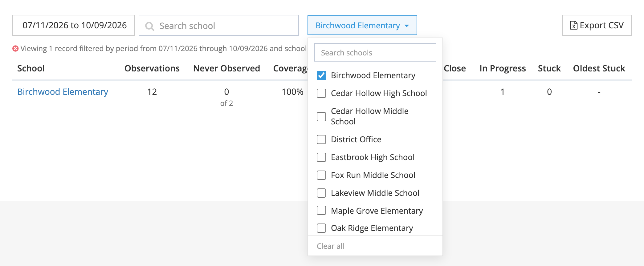
Task: Sort by the School column header
Action: pyautogui.click(x=31, y=68)
